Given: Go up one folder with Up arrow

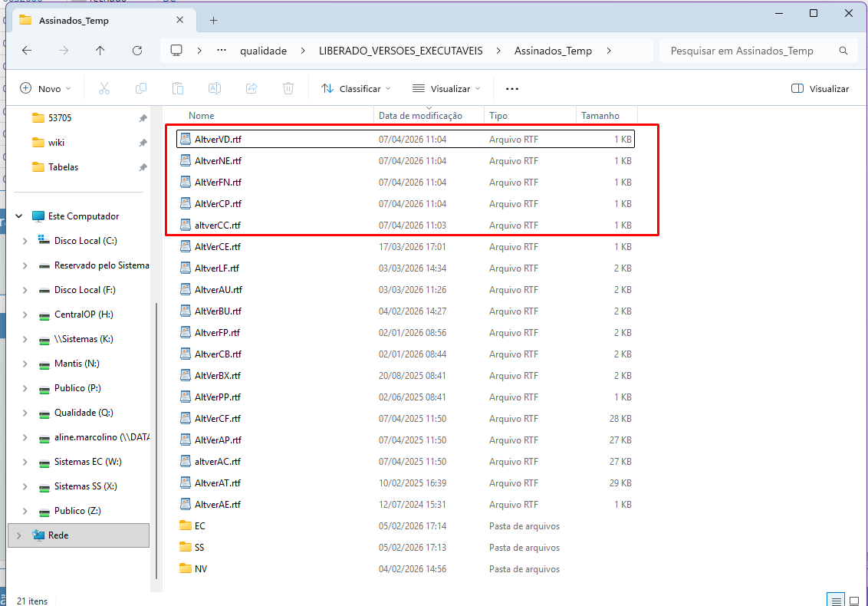Looking at the screenshot, I should 100,51.
